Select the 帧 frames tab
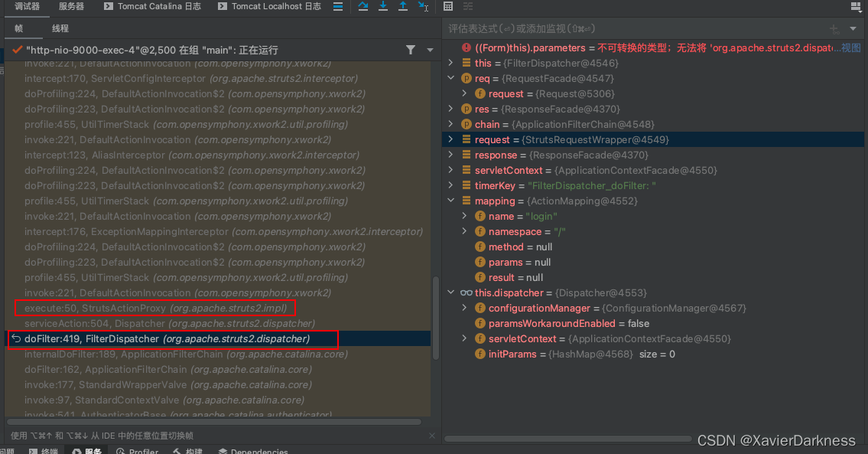Viewport: 868px width, 454px height. (x=19, y=28)
